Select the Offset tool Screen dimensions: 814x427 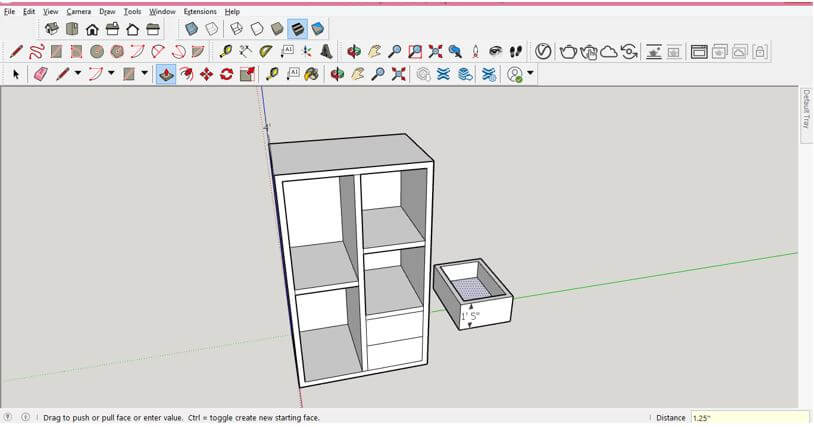coord(186,74)
